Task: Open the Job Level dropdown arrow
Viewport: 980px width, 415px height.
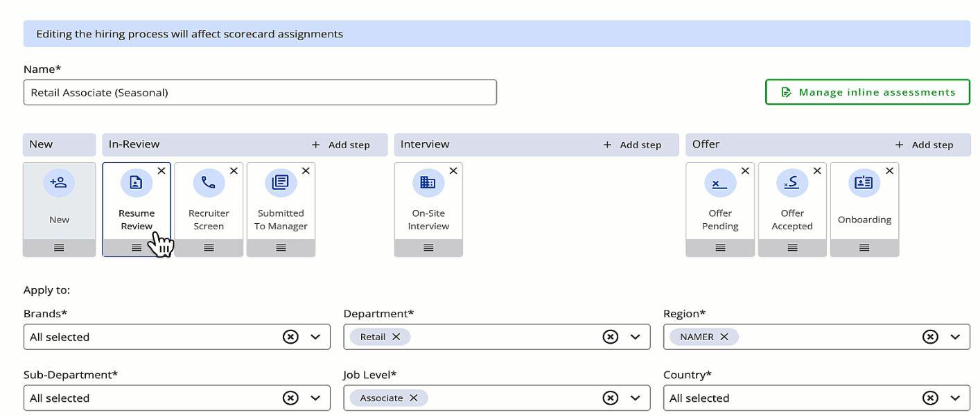Action: tap(635, 398)
